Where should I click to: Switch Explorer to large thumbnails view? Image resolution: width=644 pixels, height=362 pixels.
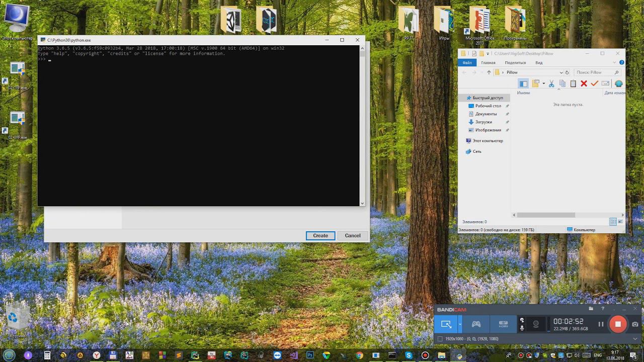click(620, 222)
